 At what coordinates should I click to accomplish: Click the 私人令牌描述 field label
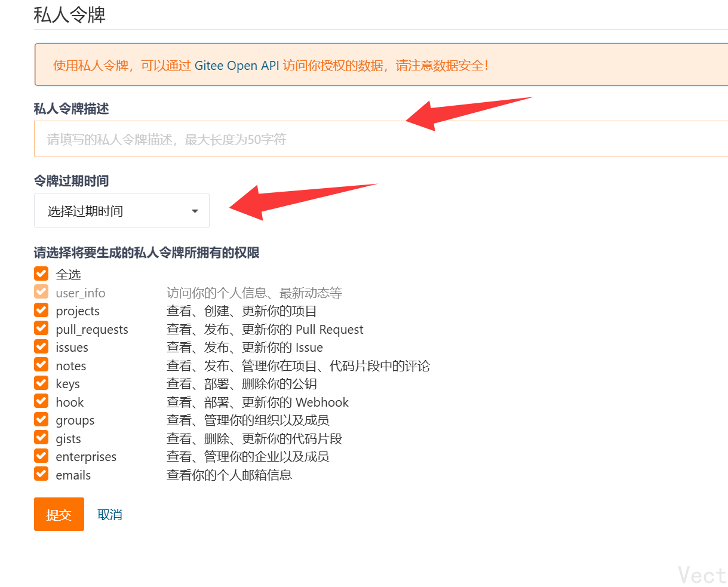72,109
